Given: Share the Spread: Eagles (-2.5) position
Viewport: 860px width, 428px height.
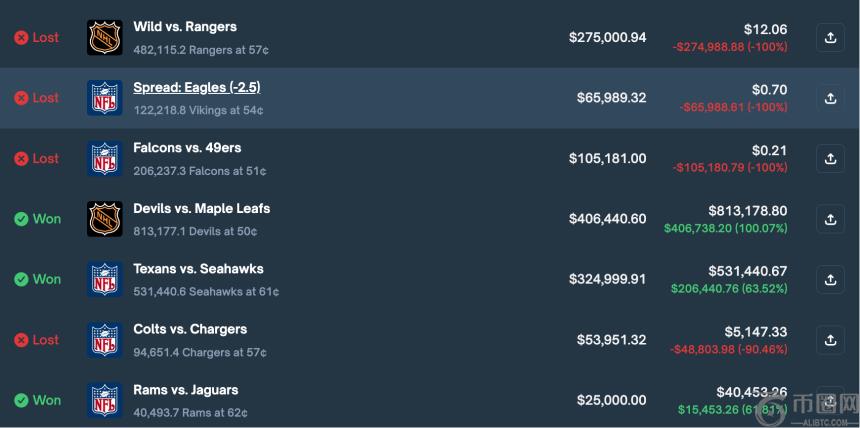Looking at the screenshot, I should (830, 98).
